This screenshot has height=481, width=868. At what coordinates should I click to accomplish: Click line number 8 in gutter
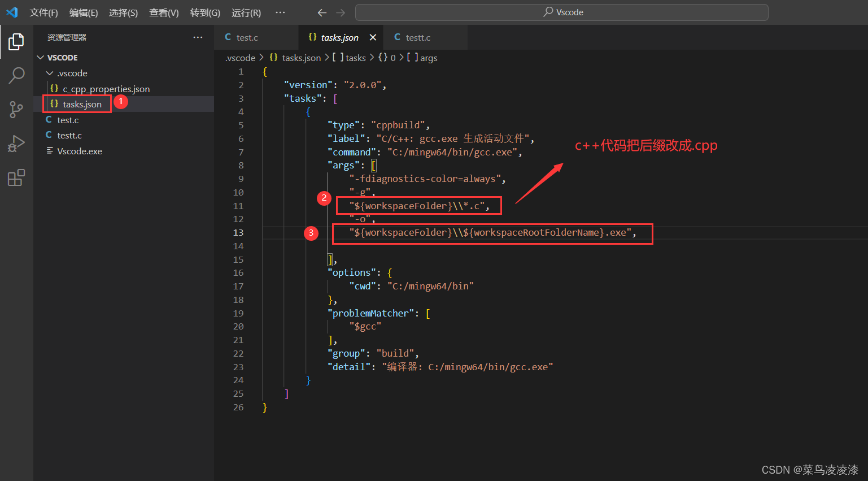241,165
